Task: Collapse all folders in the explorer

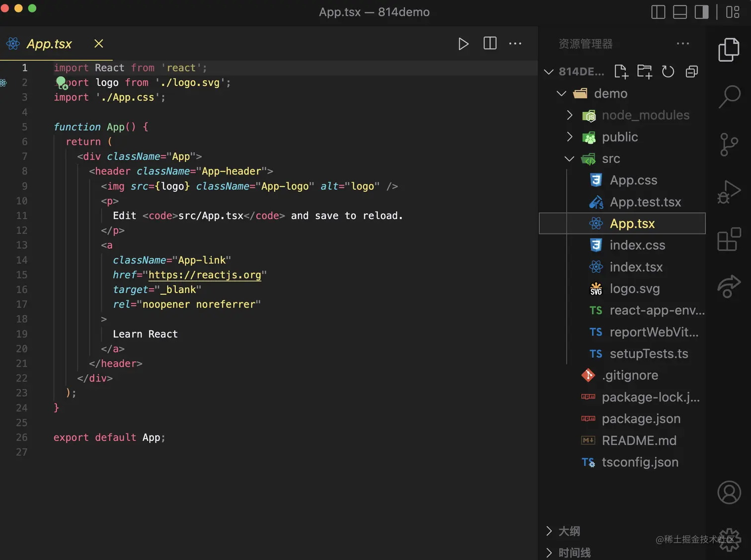Action: click(x=691, y=71)
